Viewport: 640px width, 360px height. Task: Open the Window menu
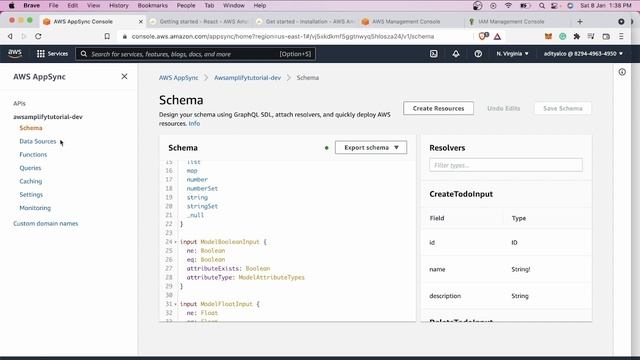coord(234,6)
